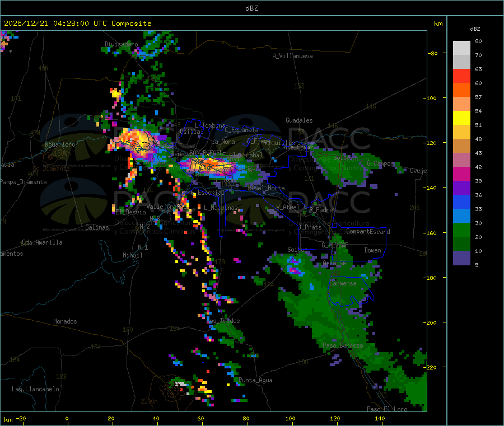
Task: Click the Paso_Barroso place label
Action: click(343, 345)
